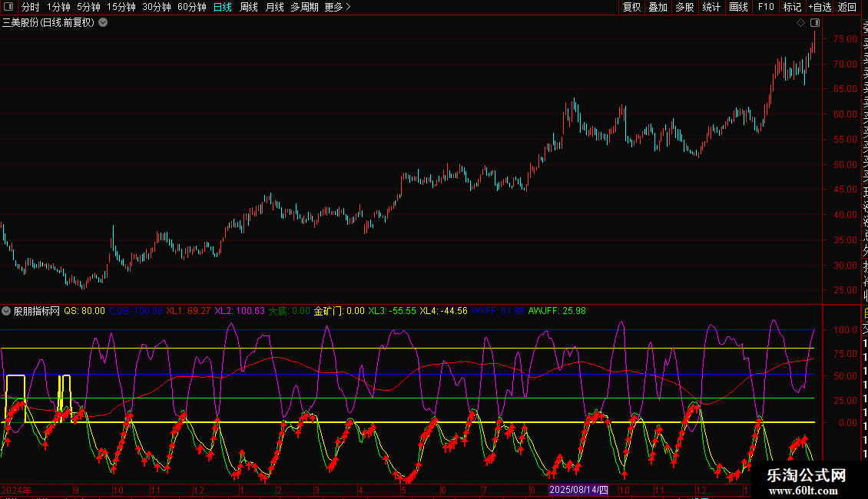Expand the 更多 periods menu
868x499 pixels.
pyautogui.click(x=337, y=7)
